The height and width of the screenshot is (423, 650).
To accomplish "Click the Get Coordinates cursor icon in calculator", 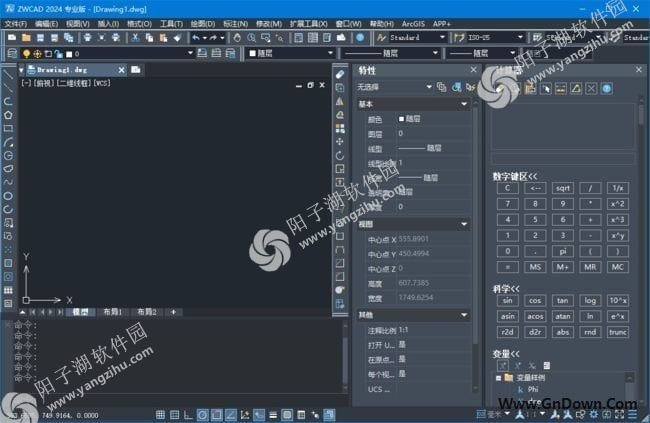I will [546, 88].
